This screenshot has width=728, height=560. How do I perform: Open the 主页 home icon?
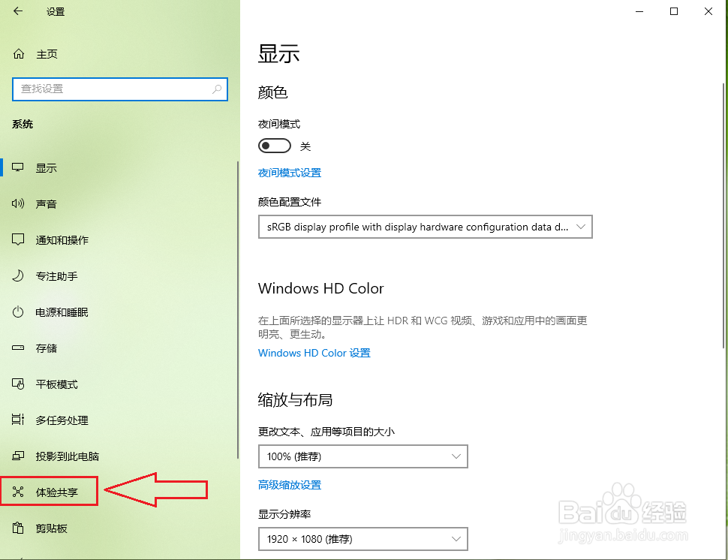click(x=19, y=54)
